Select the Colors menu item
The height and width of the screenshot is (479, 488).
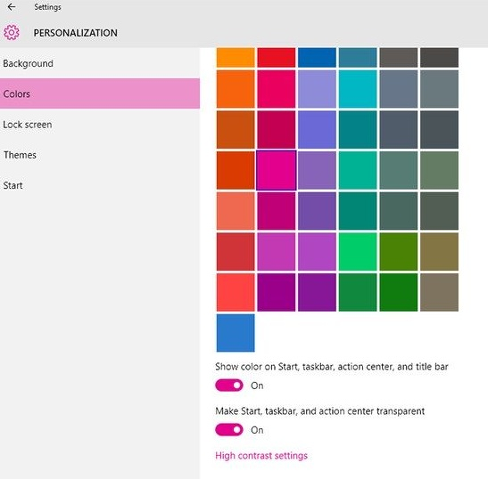[x=100, y=94]
